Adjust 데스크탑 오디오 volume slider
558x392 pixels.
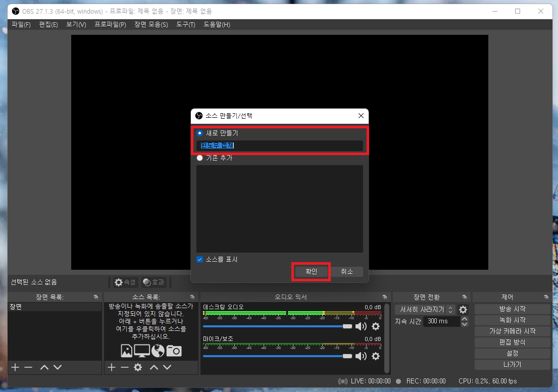pyautogui.click(x=277, y=326)
